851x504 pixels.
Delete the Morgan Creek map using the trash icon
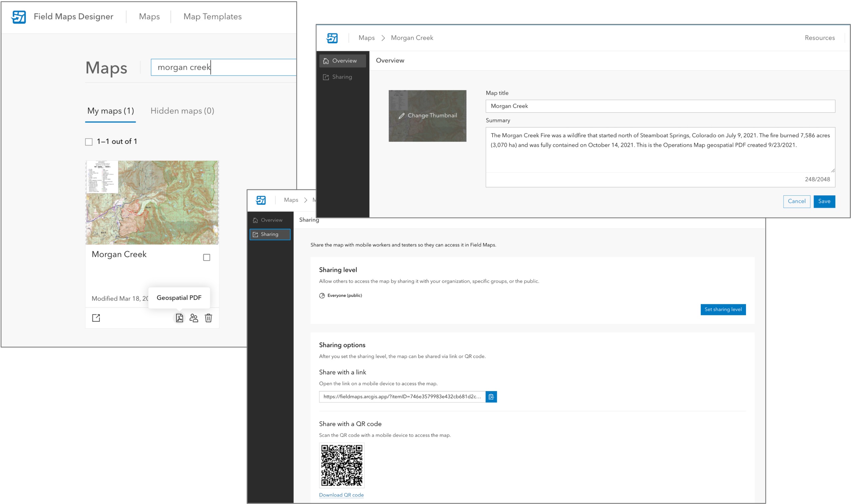[x=208, y=318]
